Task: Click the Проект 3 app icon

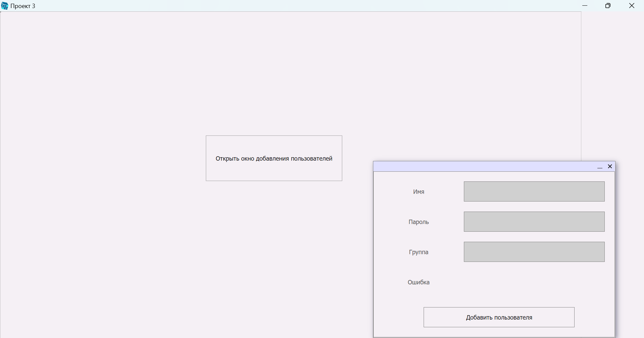Action: coord(5,6)
